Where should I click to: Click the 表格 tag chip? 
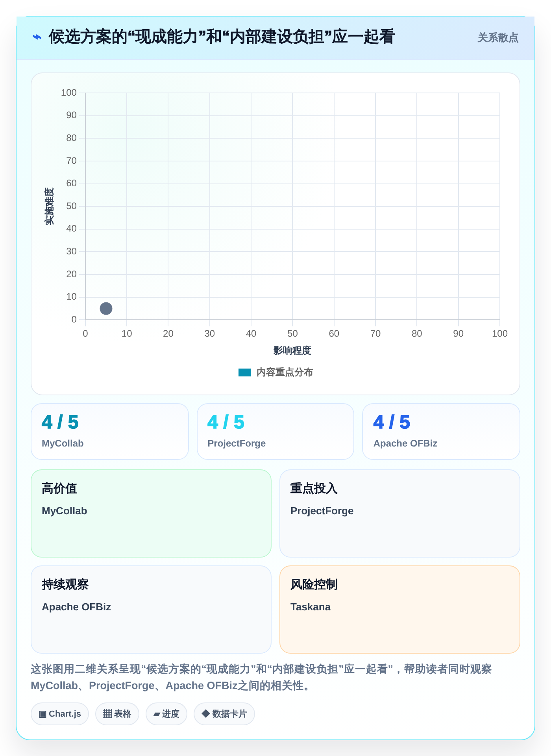(x=117, y=714)
